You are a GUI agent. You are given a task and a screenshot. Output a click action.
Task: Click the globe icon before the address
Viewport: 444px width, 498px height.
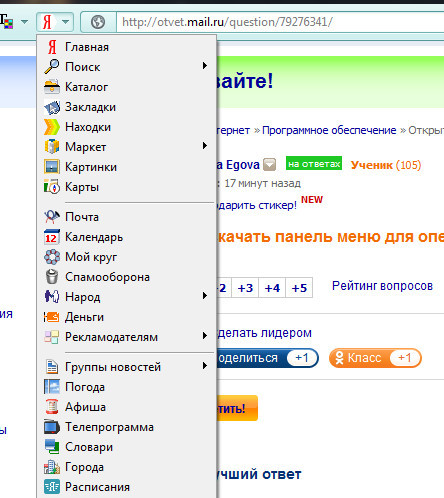coord(98,22)
